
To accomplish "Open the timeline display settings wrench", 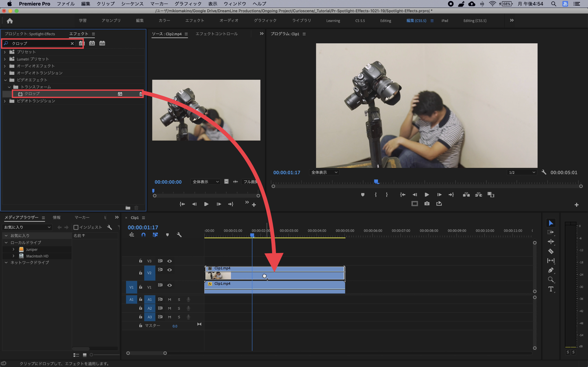I will (x=179, y=235).
